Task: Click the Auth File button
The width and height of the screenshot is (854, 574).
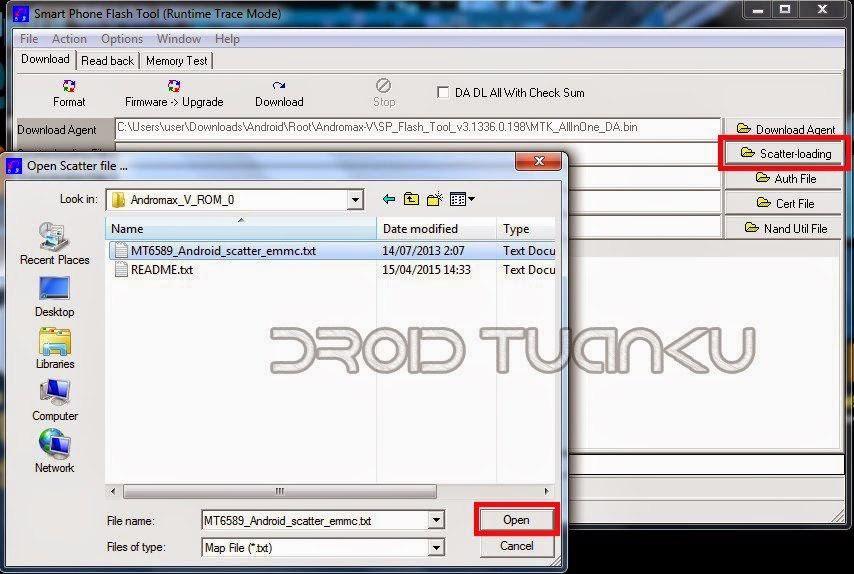Action: tap(785, 179)
